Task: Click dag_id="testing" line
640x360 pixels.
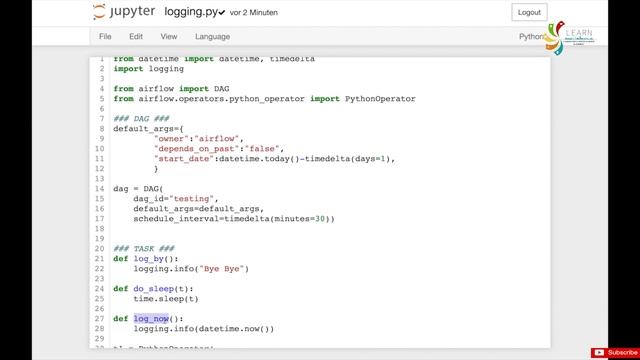Action: coord(176,199)
